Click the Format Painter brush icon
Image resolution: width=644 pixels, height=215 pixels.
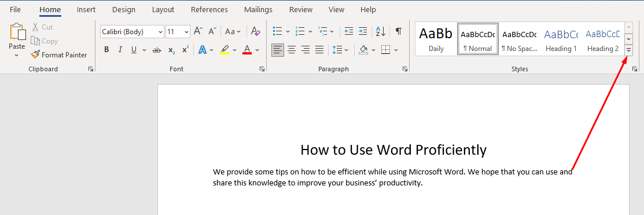(35, 54)
